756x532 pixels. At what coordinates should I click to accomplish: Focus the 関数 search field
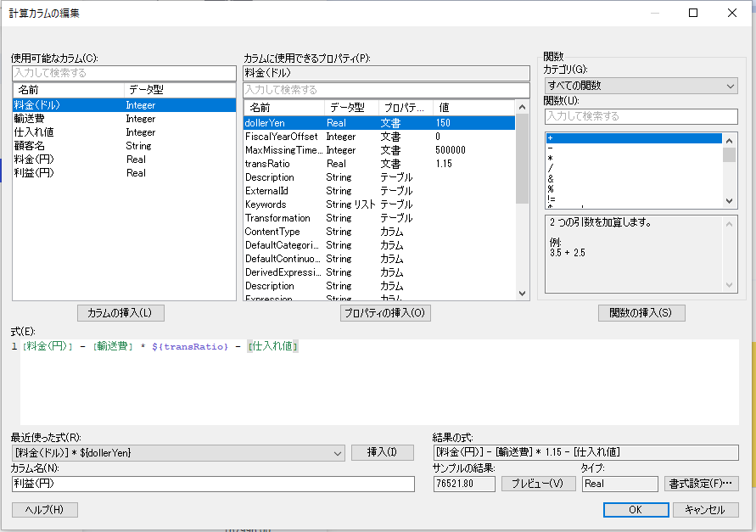(x=641, y=116)
